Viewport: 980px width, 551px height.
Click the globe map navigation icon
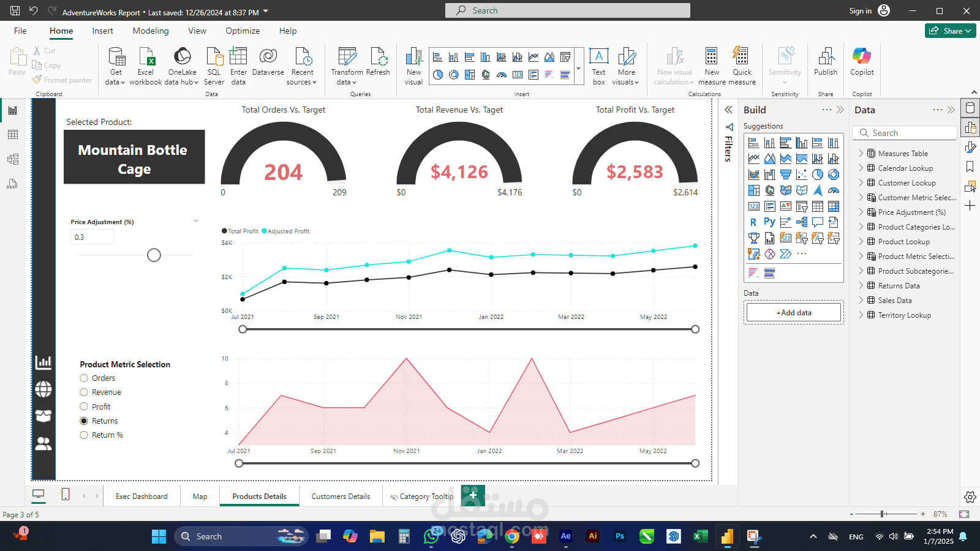coord(43,389)
